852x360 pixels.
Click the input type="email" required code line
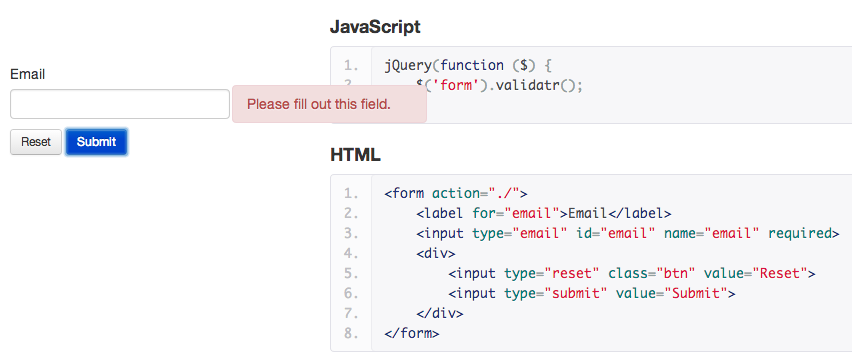click(x=628, y=233)
